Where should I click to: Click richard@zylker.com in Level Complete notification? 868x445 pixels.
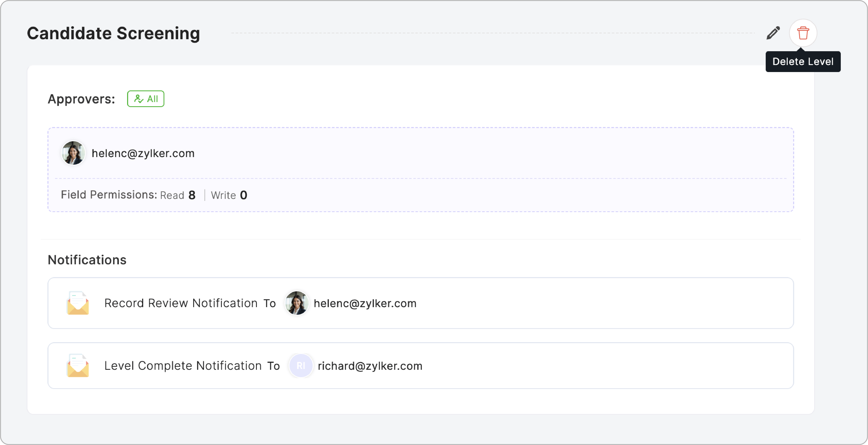(x=370, y=366)
